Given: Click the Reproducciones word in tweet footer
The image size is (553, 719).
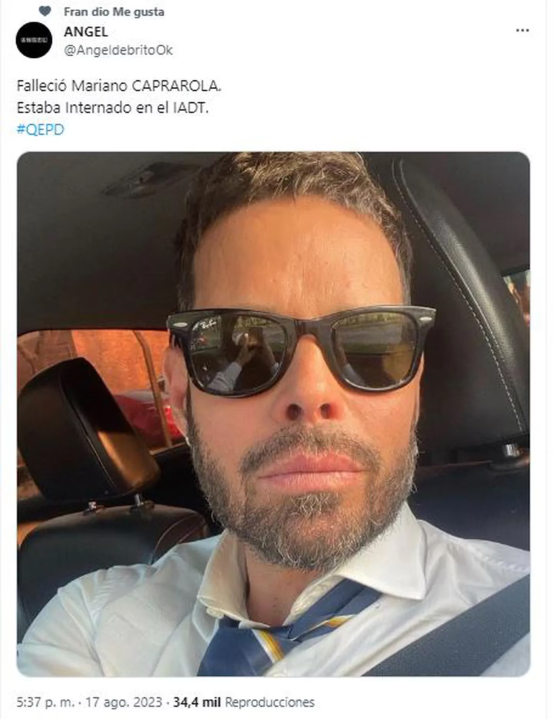Looking at the screenshot, I should (270, 702).
